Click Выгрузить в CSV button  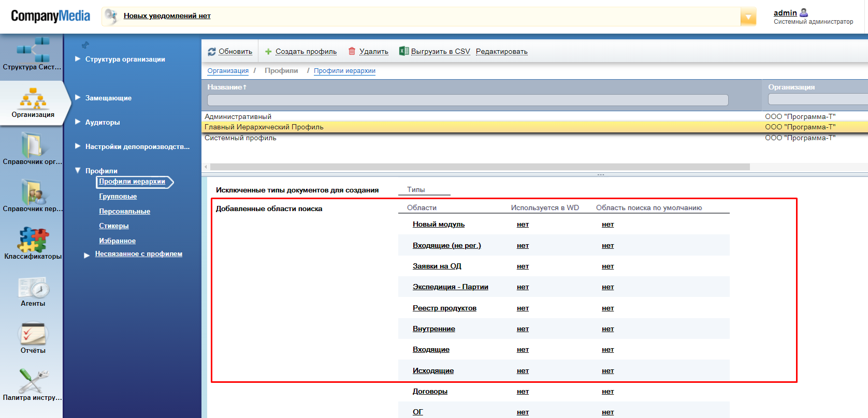tap(441, 52)
